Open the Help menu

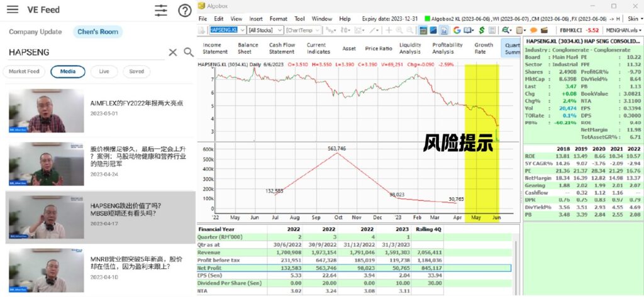tap(345, 19)
